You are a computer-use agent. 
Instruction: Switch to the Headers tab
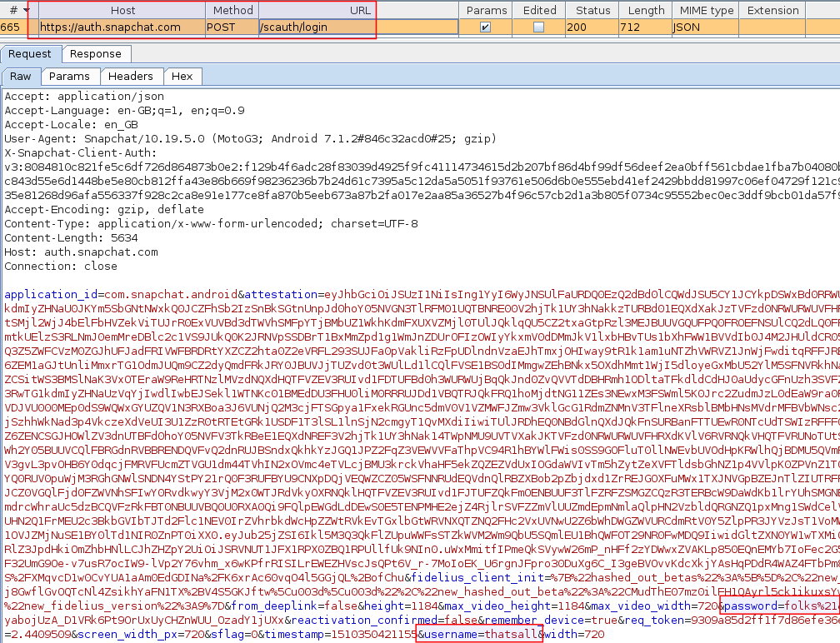pos(131,76)
